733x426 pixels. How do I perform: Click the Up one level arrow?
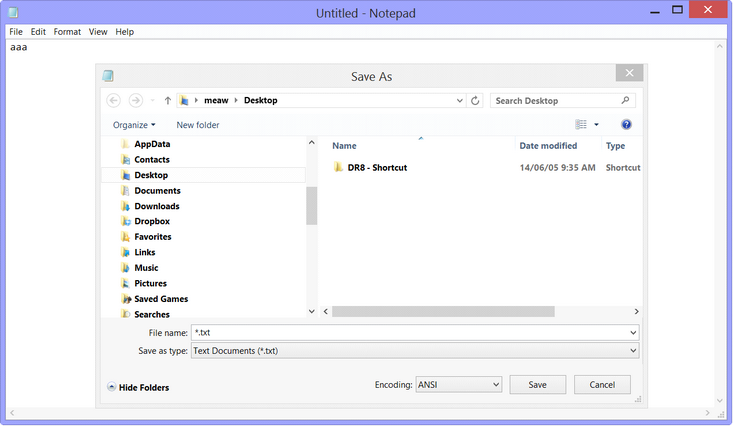click(x=167, y=100)
